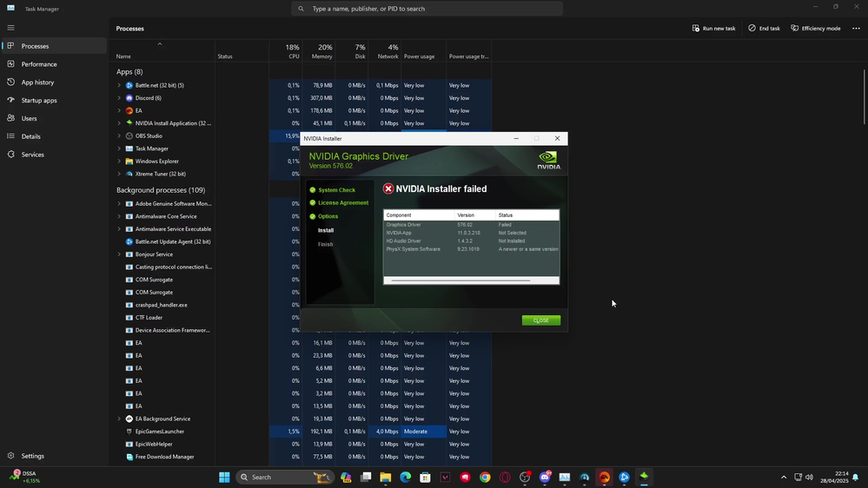Image resolution: width=868 pixels, height=488 pixels.
Task: Open the EA app from taskbar
Action: click(605, 477)
